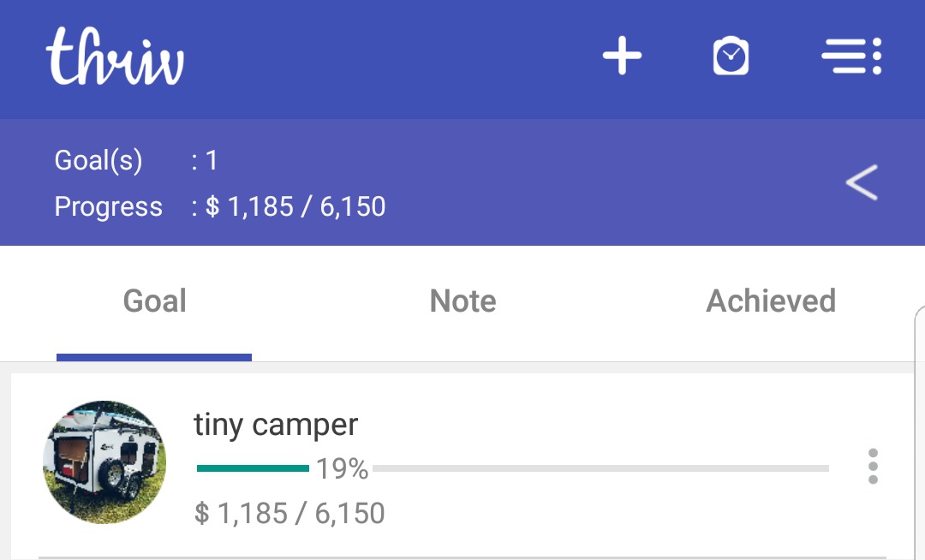The width and height of the screenshot is (925, 560).
Task: Tap the goal count value ": 1"
Action: coord(206,161)
